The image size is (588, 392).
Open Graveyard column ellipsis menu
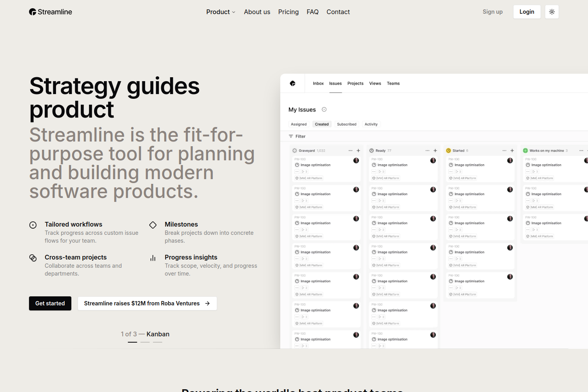pyautogui.click(x=350, y=151)
